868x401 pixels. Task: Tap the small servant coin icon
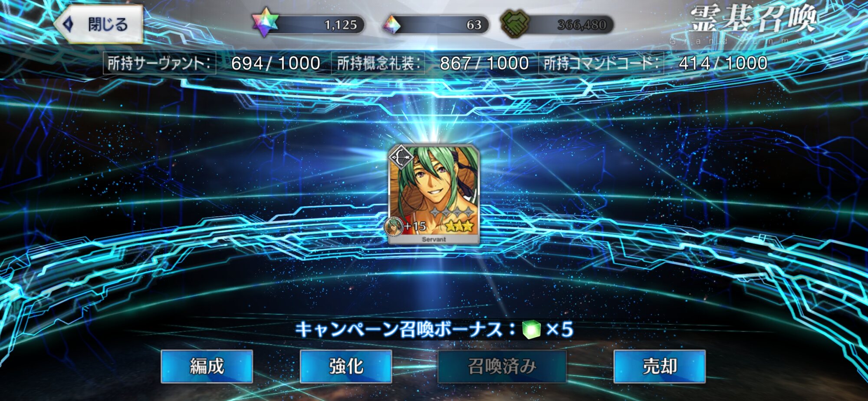click(x=394, y=227)
